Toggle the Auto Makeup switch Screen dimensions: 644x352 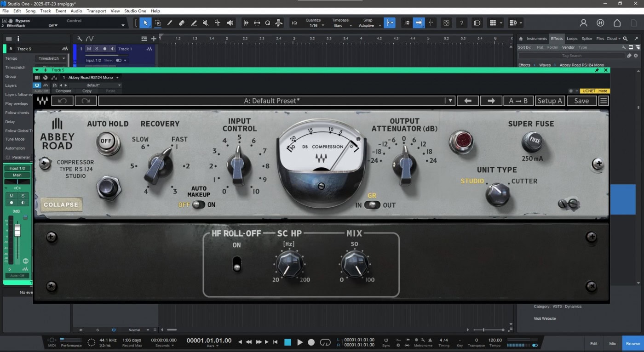coord(198,205)
